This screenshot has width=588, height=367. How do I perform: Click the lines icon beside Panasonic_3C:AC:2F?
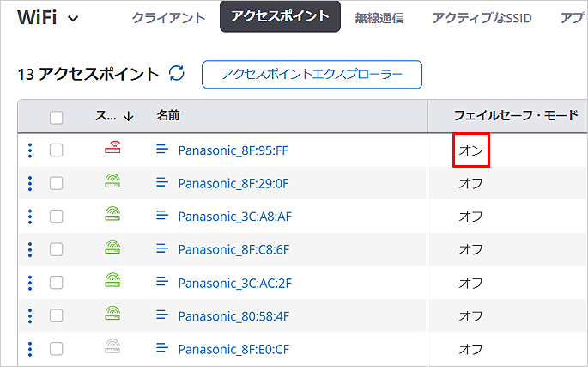[x=162, y=281]
